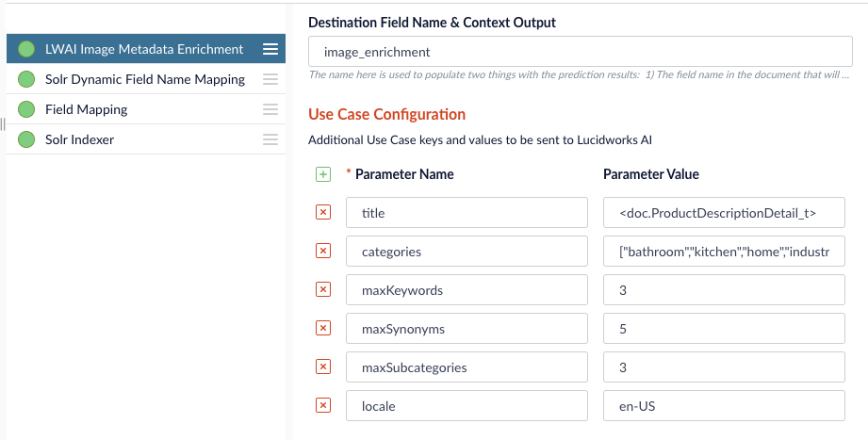Click the image_enrichment destination field input
The height and width of the screenshot is (440, 868).
[x=581, y=52]
